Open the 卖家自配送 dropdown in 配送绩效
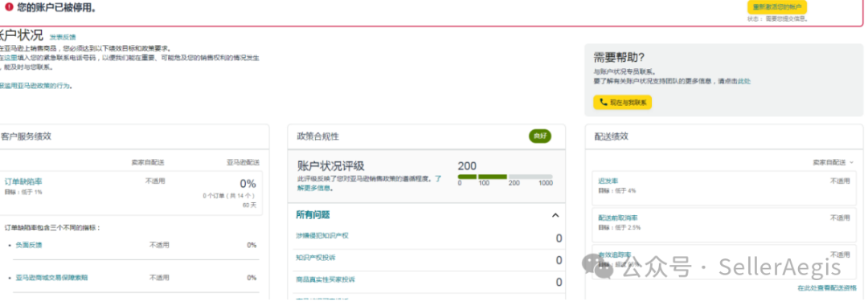 pyautogui.click(x=833, y=162)
